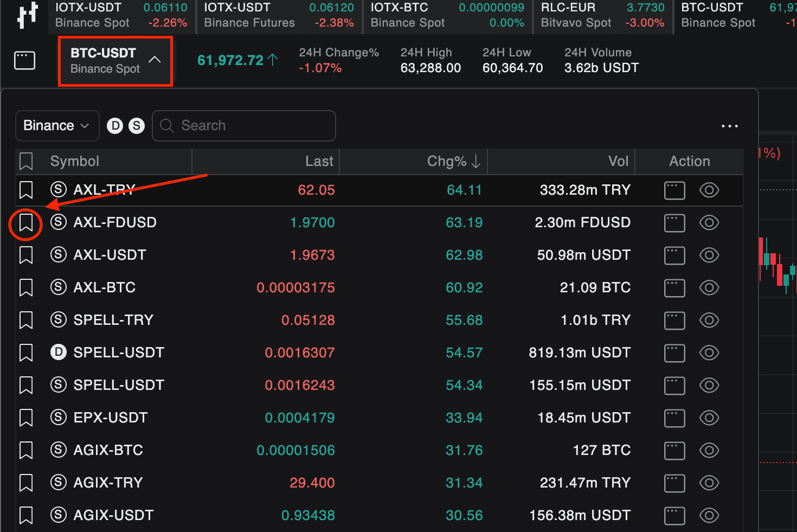This screenshot has height=532, width=797.
Task: Open AGIX-USDT in chart window icon
Action: click(674, 516)
